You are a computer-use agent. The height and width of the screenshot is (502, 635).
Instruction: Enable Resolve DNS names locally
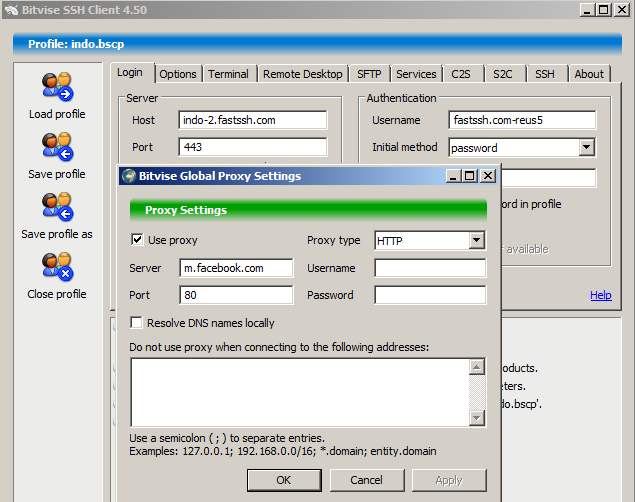click(x=136, y=323)
